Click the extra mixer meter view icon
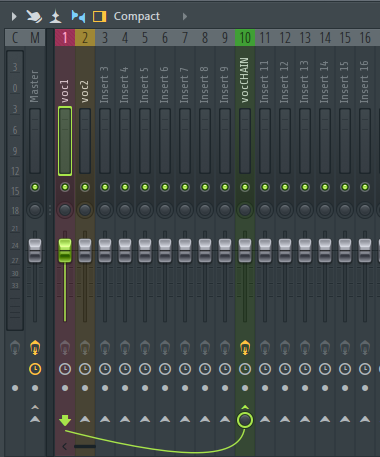 point(56,16)
